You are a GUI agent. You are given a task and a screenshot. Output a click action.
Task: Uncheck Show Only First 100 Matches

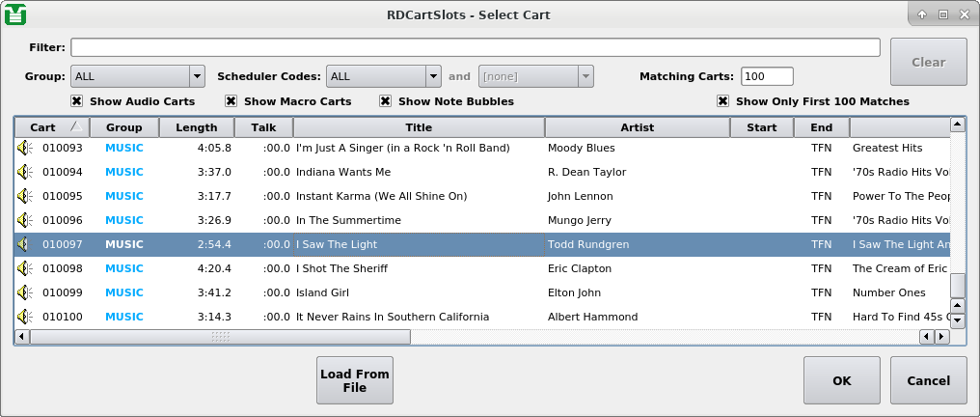[x=722, y=101]
